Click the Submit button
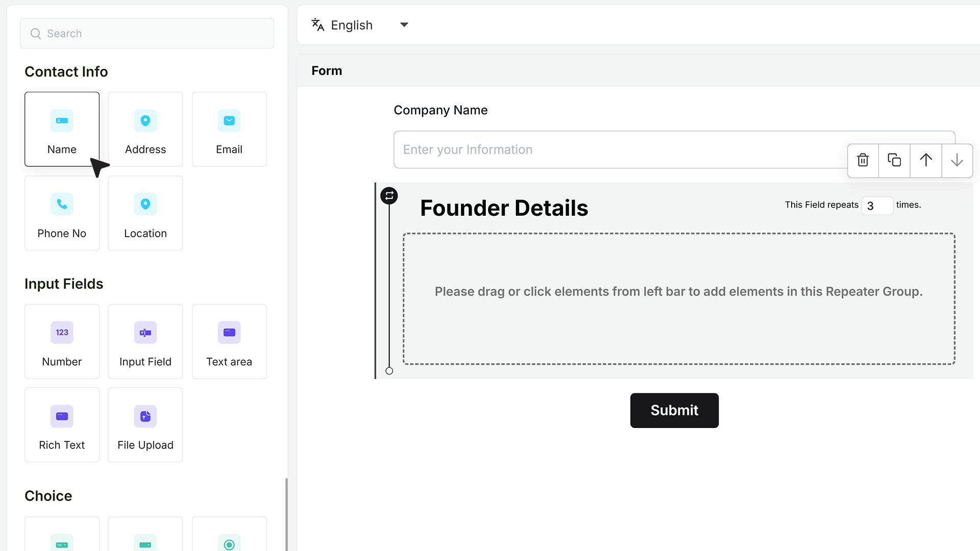The image size is (980, 551). 674,410
